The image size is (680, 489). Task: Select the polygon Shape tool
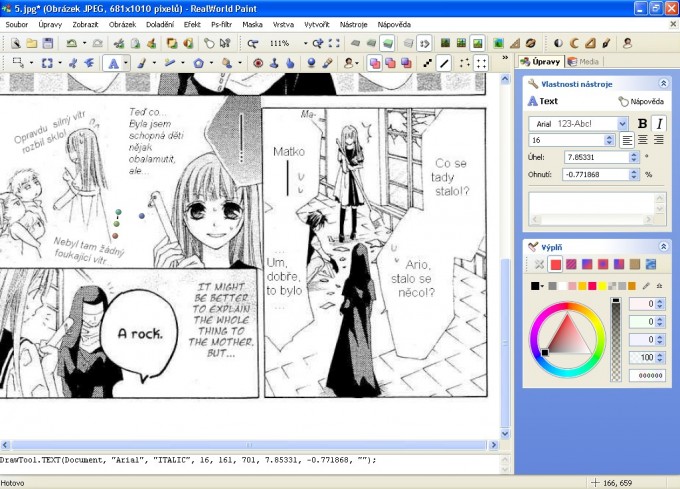coord(199,64)
